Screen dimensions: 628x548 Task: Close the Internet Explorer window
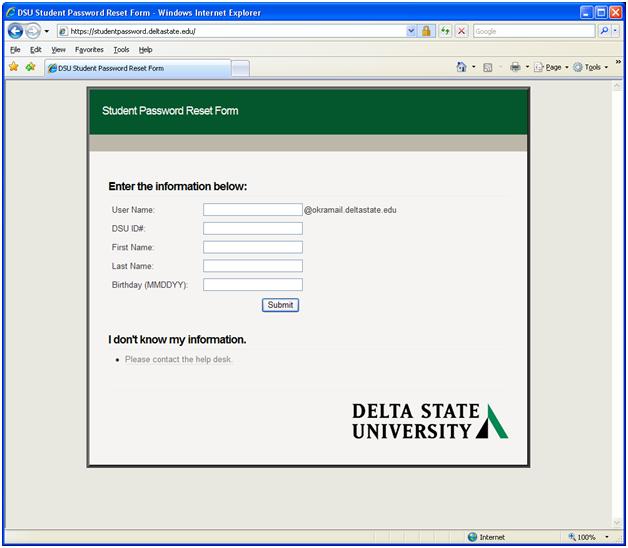[615, 12]
